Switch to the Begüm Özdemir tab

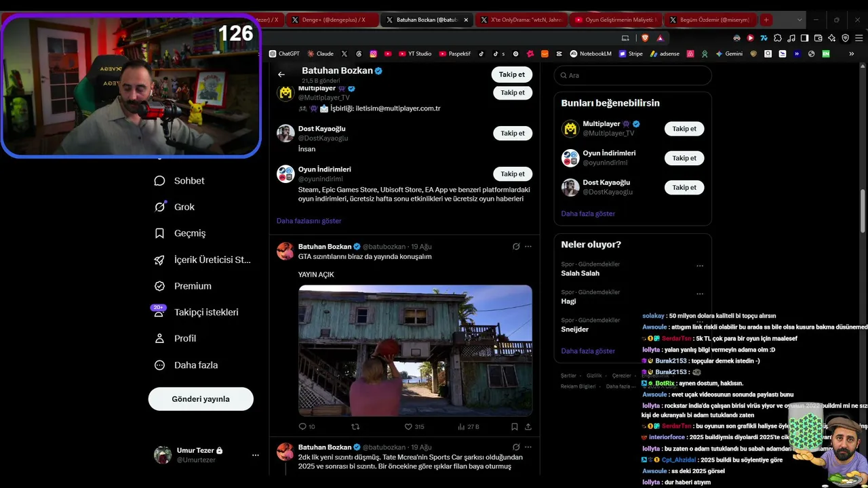pyautogui.click(x=710, y=20)
